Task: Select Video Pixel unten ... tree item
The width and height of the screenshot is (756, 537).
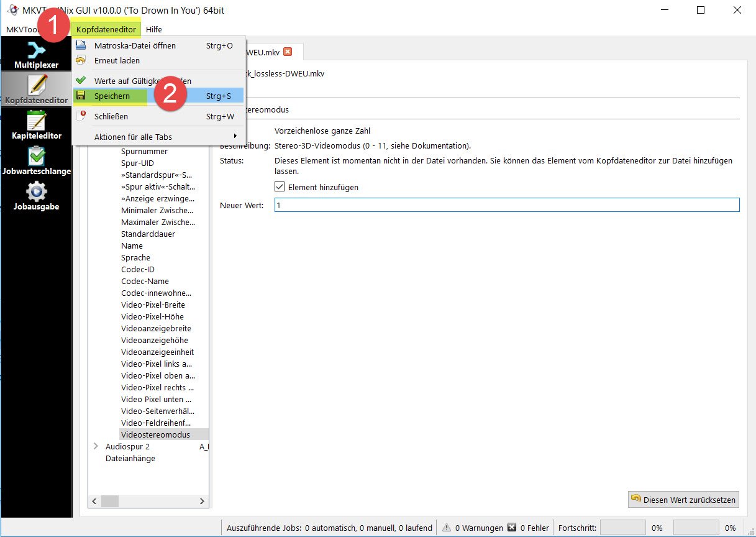Action: [157, 399]
